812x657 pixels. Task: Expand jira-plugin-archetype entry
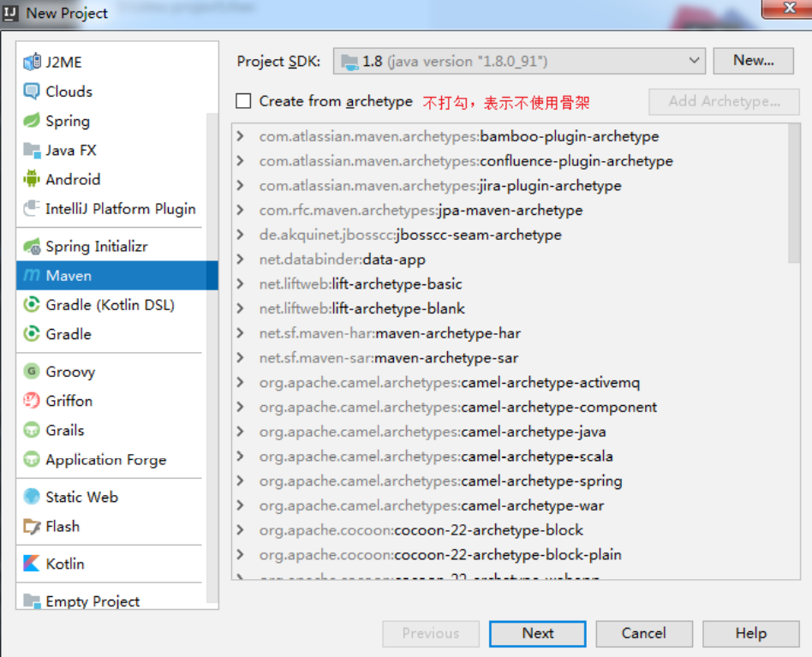pos(241,185)
